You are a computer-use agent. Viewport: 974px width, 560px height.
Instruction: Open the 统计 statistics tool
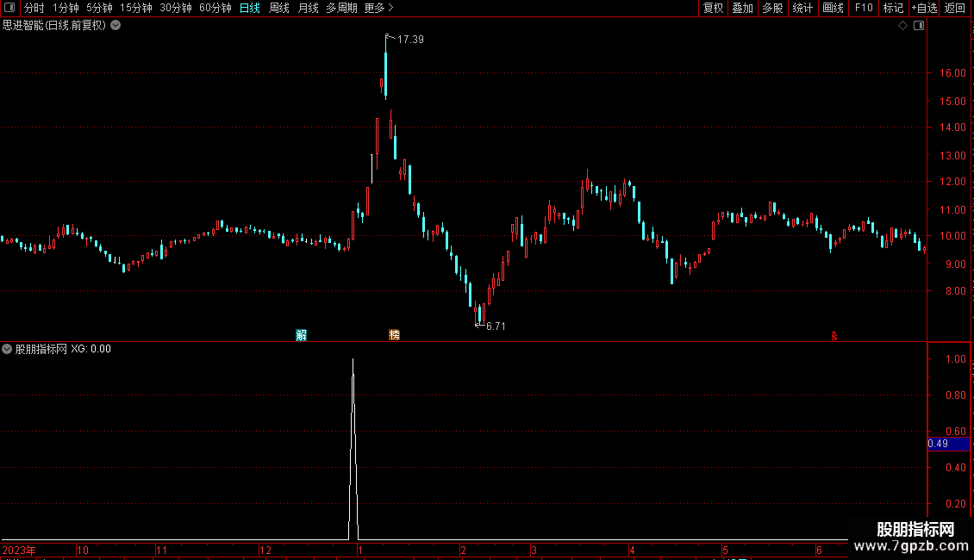pyautogui.click(x=802, y=8)
